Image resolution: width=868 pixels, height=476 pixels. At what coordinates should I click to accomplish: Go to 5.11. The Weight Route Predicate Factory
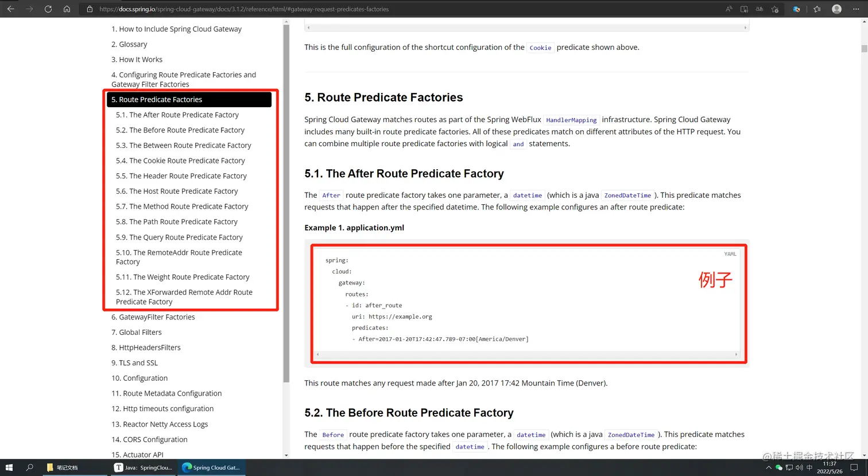tap(183, 277)
